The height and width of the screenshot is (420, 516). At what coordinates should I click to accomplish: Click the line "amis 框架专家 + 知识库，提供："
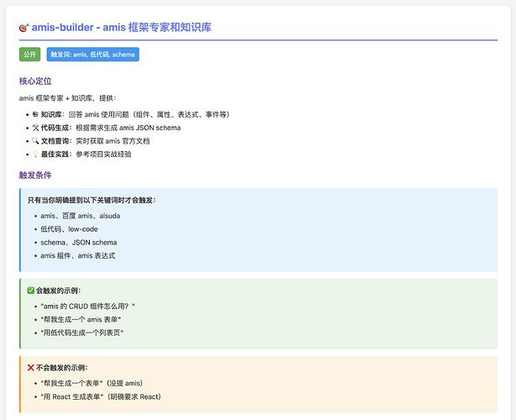coord(67,98)
